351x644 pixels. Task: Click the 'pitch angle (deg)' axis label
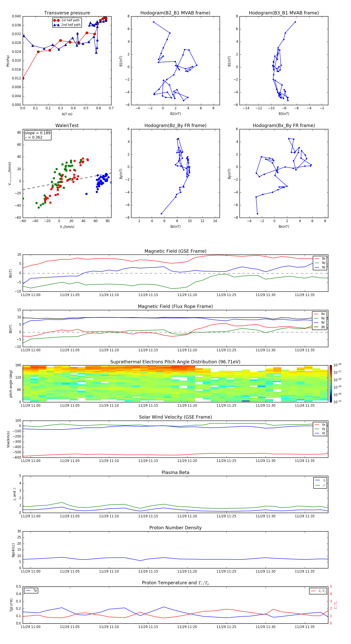pyautogui.click(x=11, y=384)
